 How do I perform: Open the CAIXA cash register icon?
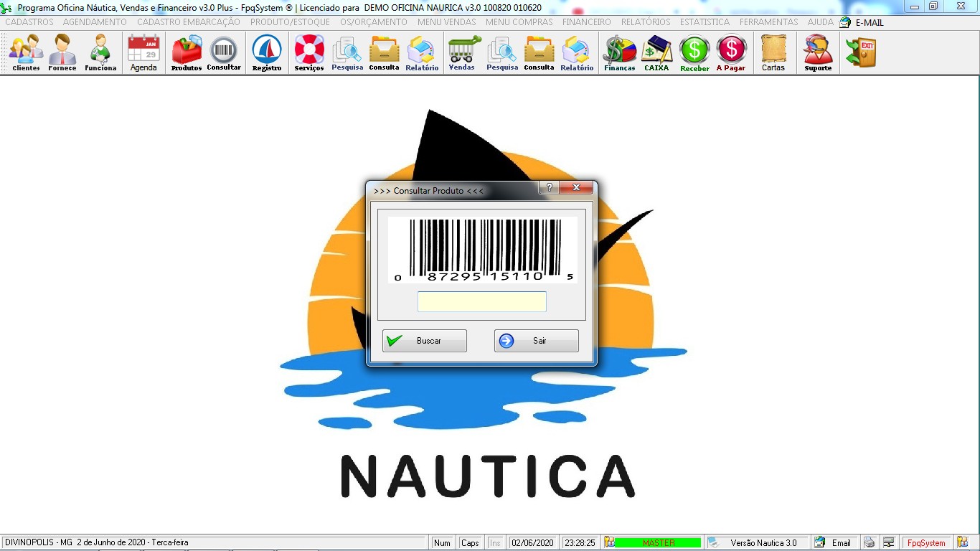coord(656,53)
